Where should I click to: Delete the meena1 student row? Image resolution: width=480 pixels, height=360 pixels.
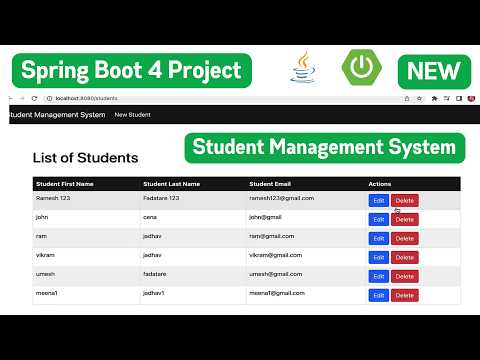pyautogui.click(x=405, y=295)
